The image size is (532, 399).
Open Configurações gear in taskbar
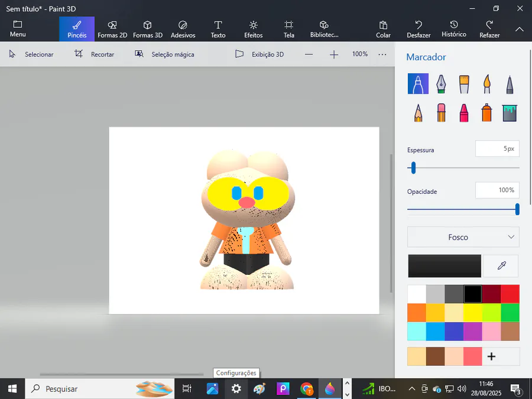pyautogui.click(x=236, y=389)
